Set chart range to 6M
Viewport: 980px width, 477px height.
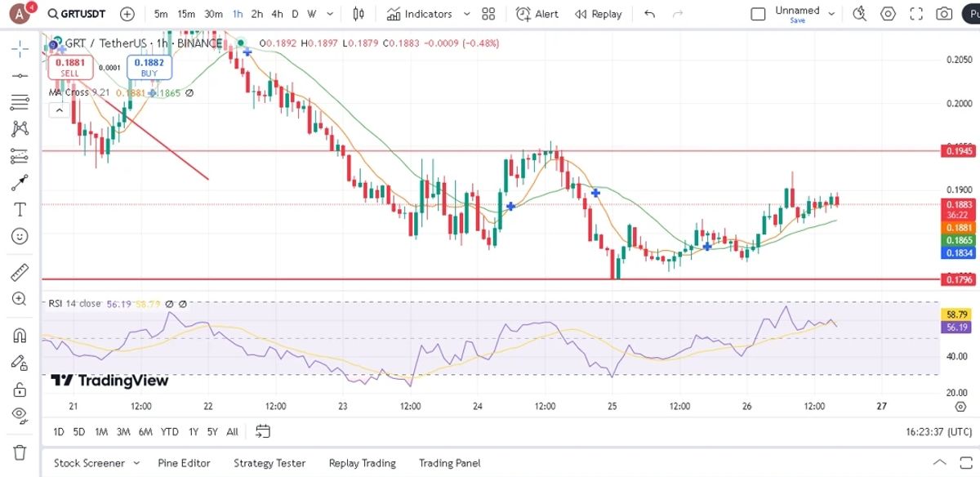pos(145,431)
